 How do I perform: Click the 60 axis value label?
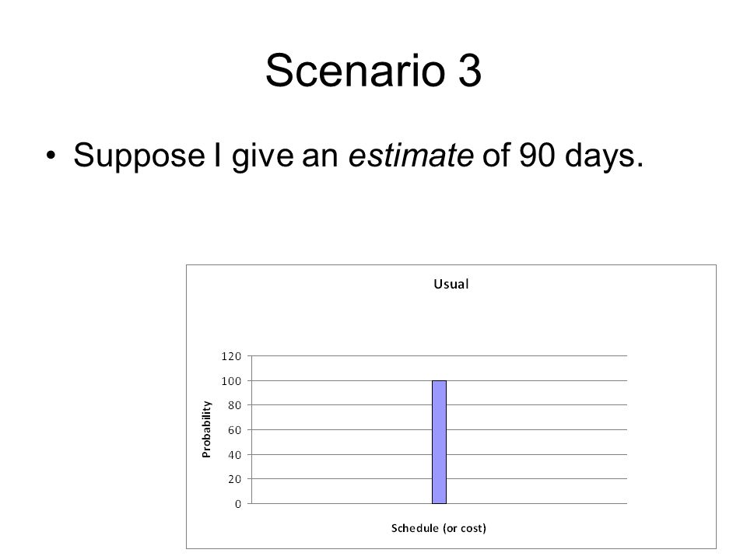[234, 430]
